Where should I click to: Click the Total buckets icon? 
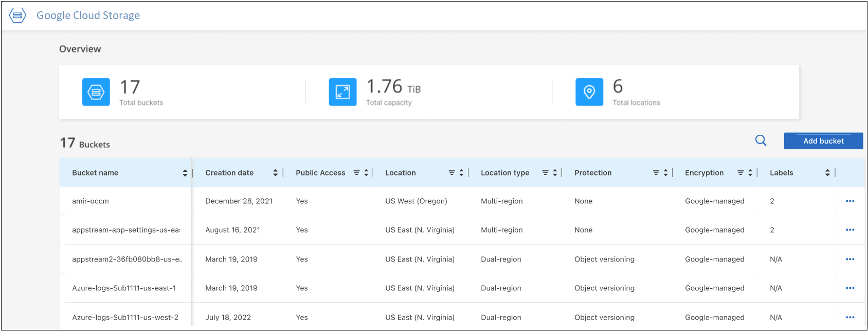(x=96, y=92)
